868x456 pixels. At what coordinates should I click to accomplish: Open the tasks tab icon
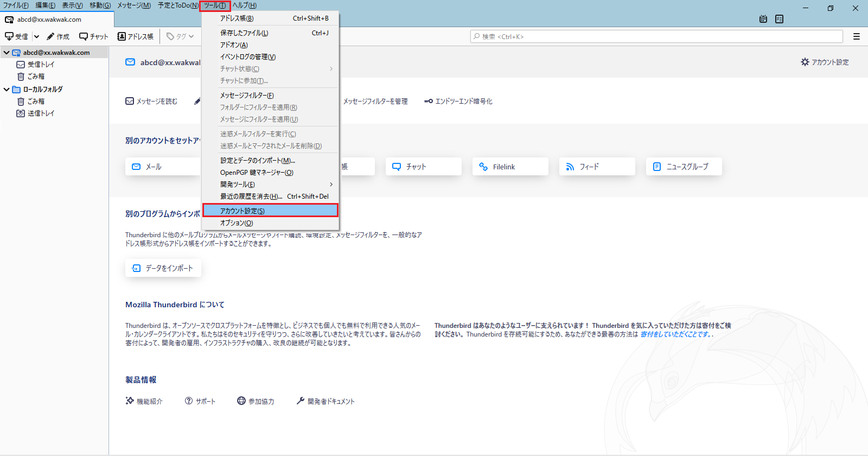coord(780,19)
